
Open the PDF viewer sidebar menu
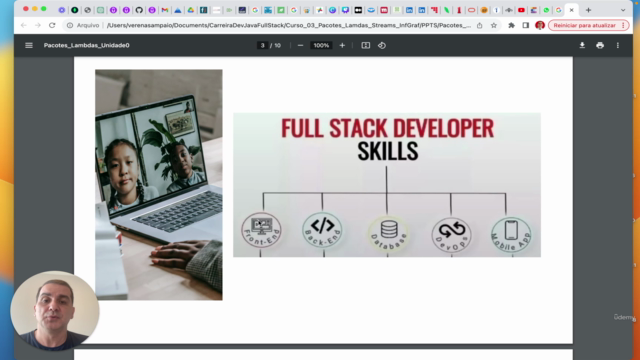(29, 45)
